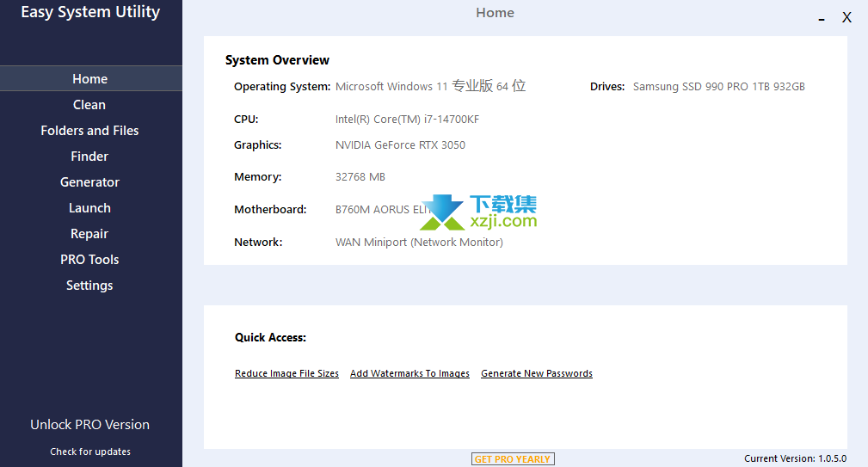
Task: Select the Microsoft Windows 11 OS value
Action: point(430,86)
